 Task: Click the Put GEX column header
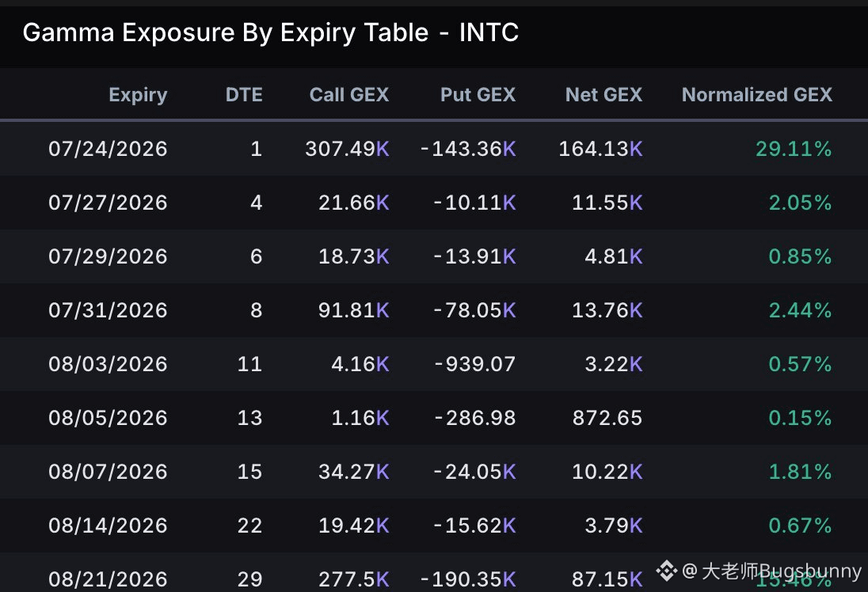tap(478, 95)
